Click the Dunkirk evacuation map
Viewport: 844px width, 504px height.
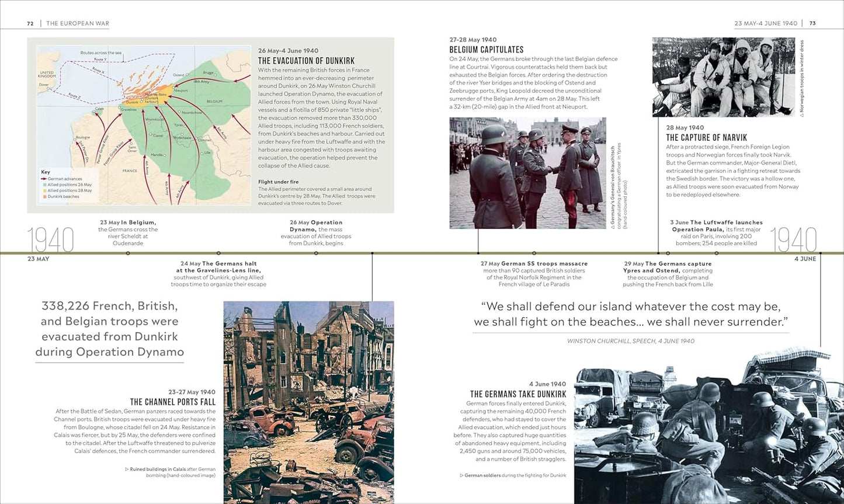(144, 125)
